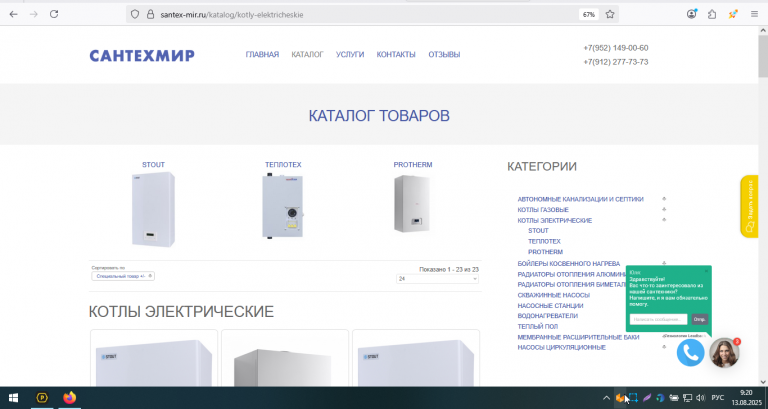
Task: Open category НАСОСЫ ЦИРКУЛЯЦИОННЫЕ
Action: click(562, 347)
